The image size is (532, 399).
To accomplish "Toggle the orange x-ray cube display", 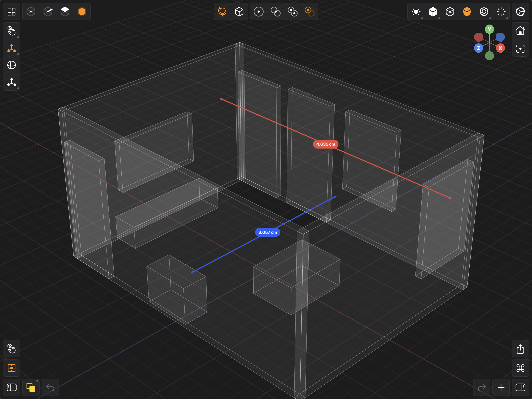I will point(467,12).
